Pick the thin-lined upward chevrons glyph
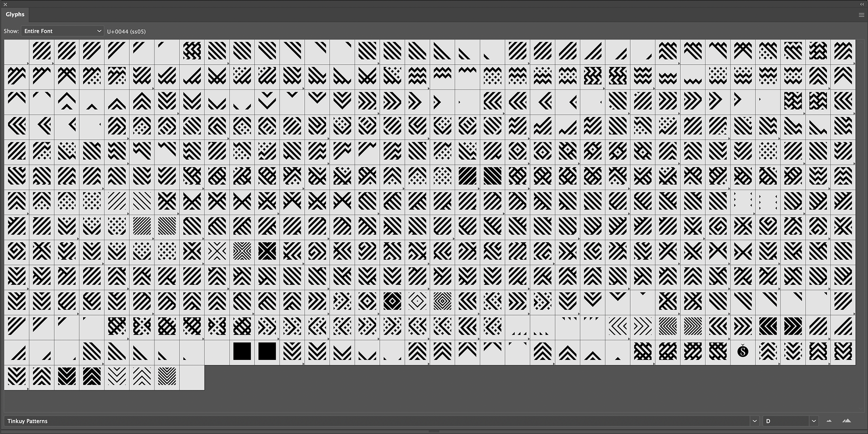 pos(142,377)
